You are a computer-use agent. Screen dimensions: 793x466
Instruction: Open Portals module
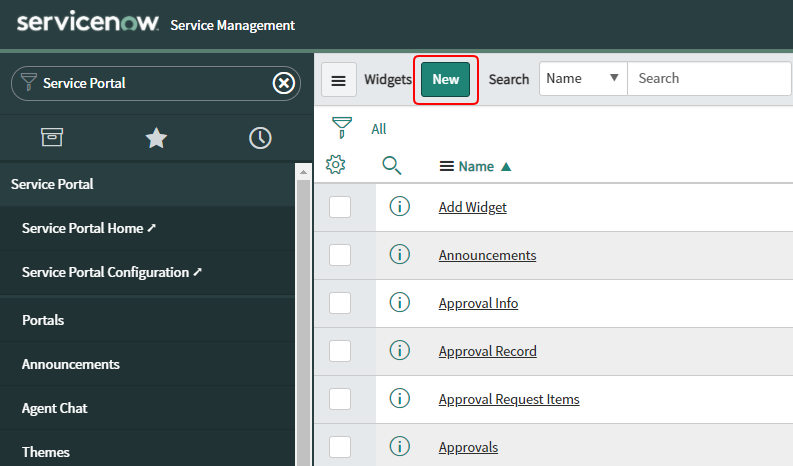pos(147,320)
